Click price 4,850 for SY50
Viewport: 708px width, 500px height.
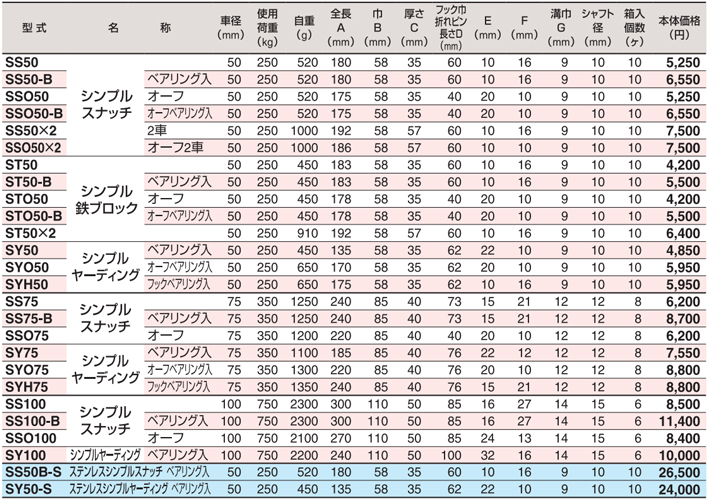683,251
